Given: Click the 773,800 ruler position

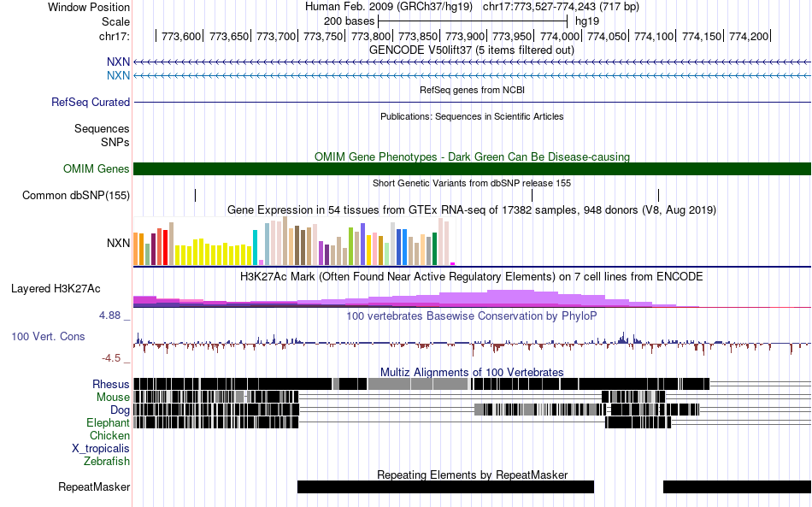Looking at the screenshot, I should (370, 36).
